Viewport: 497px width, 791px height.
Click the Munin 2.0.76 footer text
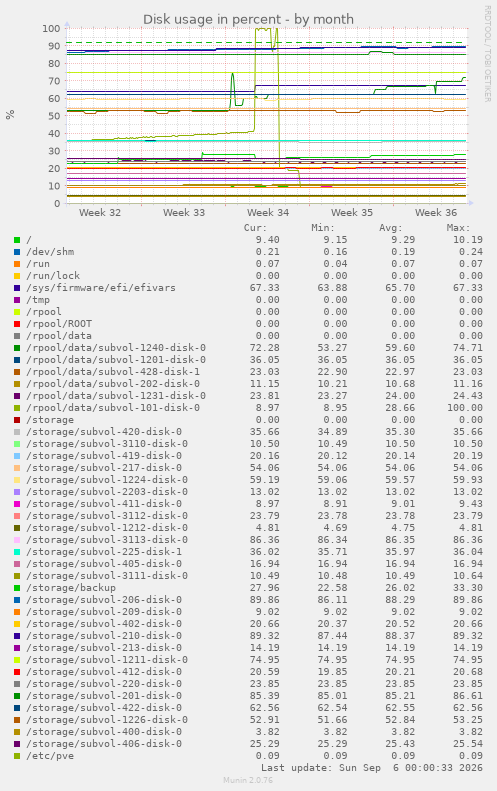(248, 780)
